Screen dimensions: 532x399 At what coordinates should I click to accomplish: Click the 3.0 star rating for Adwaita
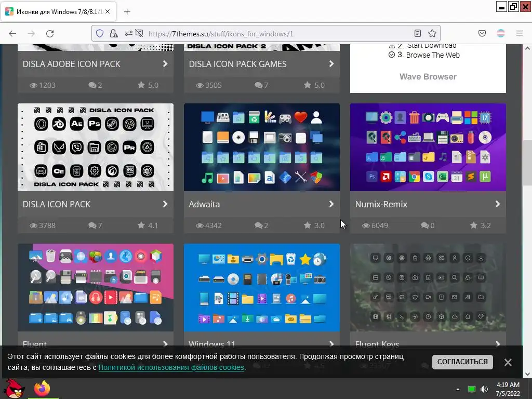[308, 225]
